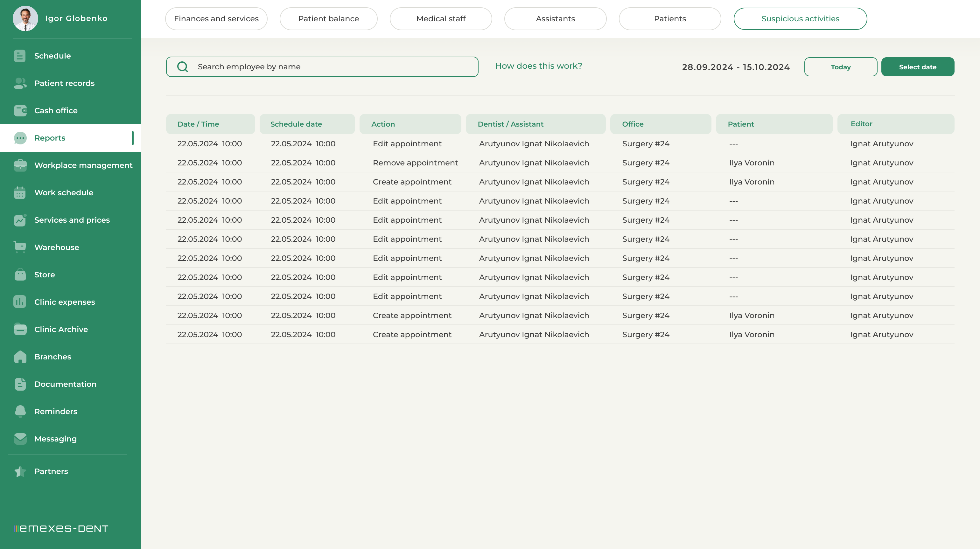Click the Warehouse cart icon

(x=20, y=247)
